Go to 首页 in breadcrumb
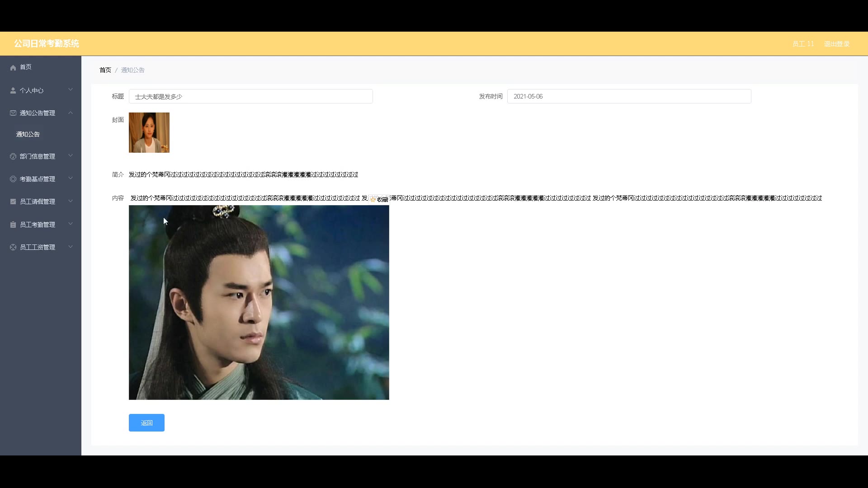The height and width of the screenshot is (488, 868). (x=105, y=70)
